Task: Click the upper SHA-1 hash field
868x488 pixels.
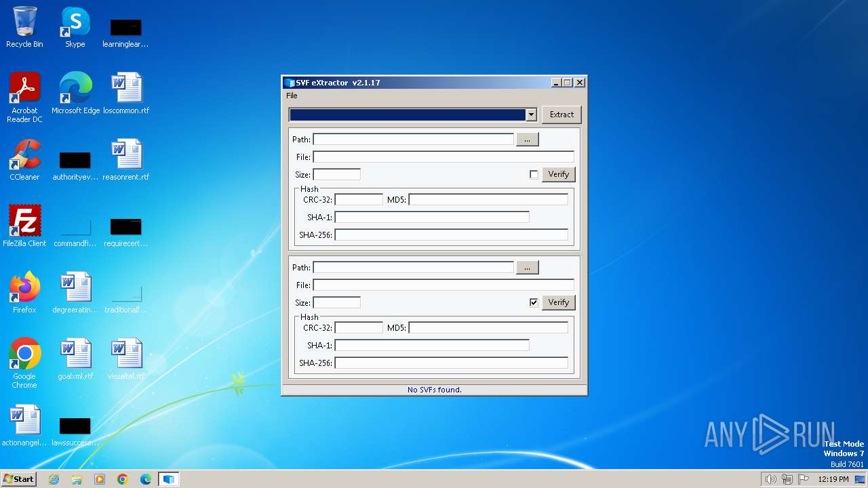Action: 432,217
